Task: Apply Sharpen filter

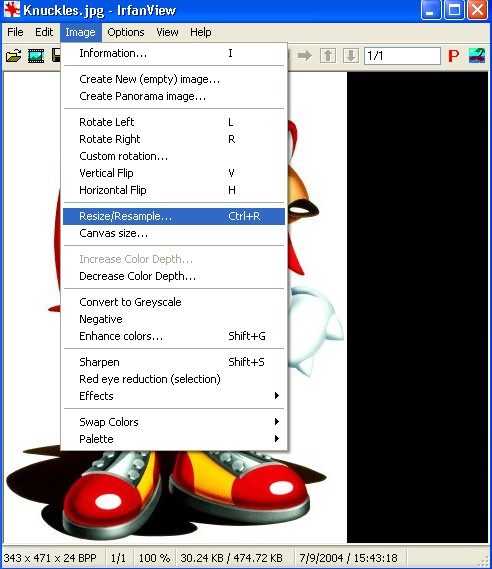Action: [x=174, y=362]
